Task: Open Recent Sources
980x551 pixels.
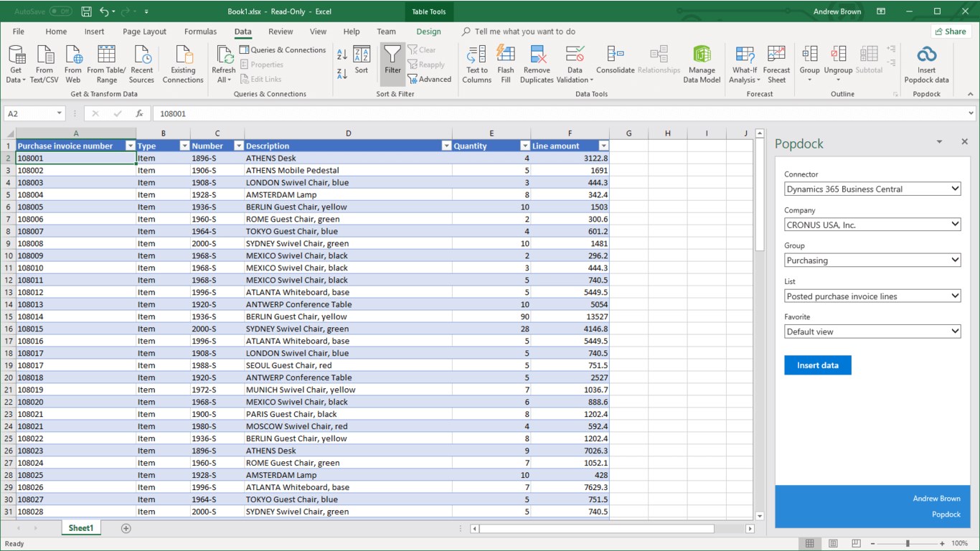Action: click(141, 65)
